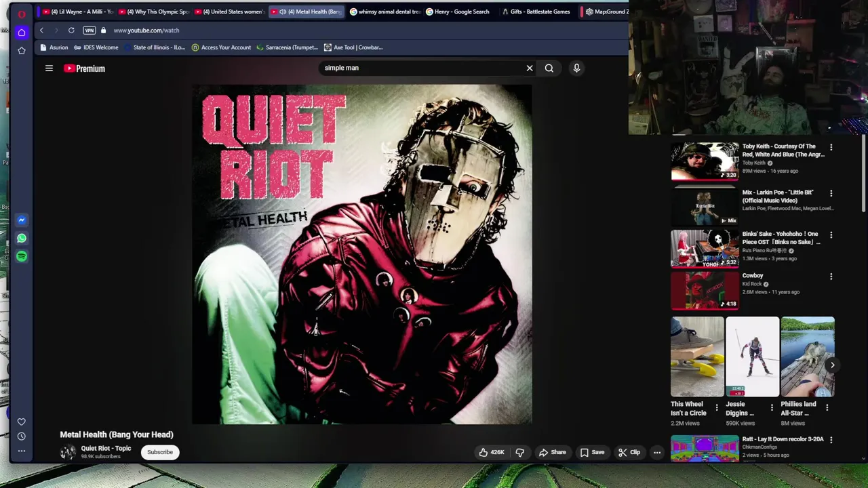Open history clock icon in sidebar
868x488 pixels.
tap(22, 436)
